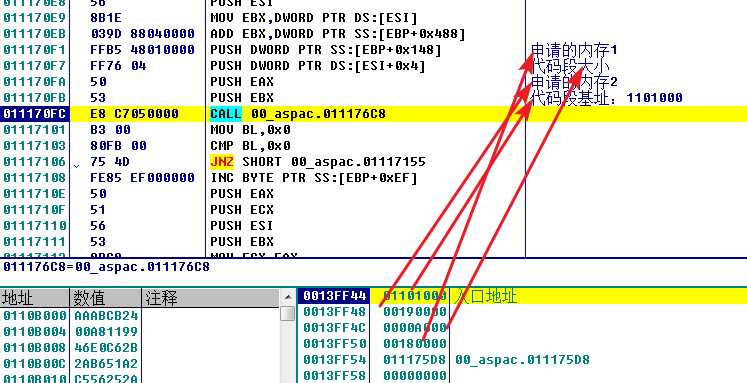Click info line 011176C8=00_aspac.011176C8
Screen dimensions: 747x383
pos(106,267)
